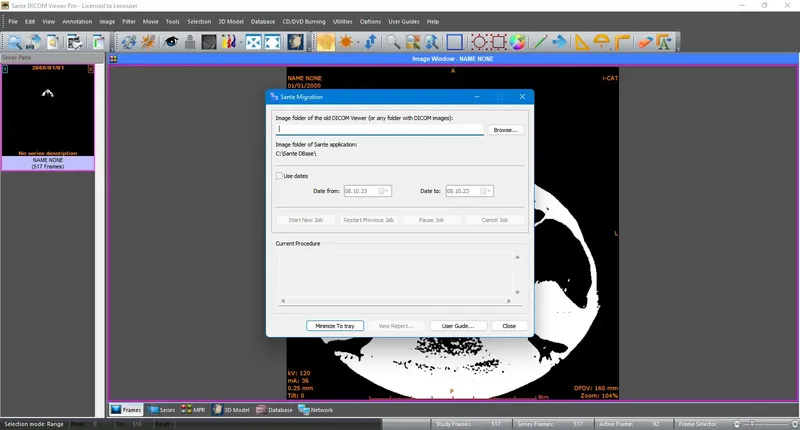Viewport: 800px width, 430px height.
Task: Choose the brightness sun icon tool
Action: point(346,42)
